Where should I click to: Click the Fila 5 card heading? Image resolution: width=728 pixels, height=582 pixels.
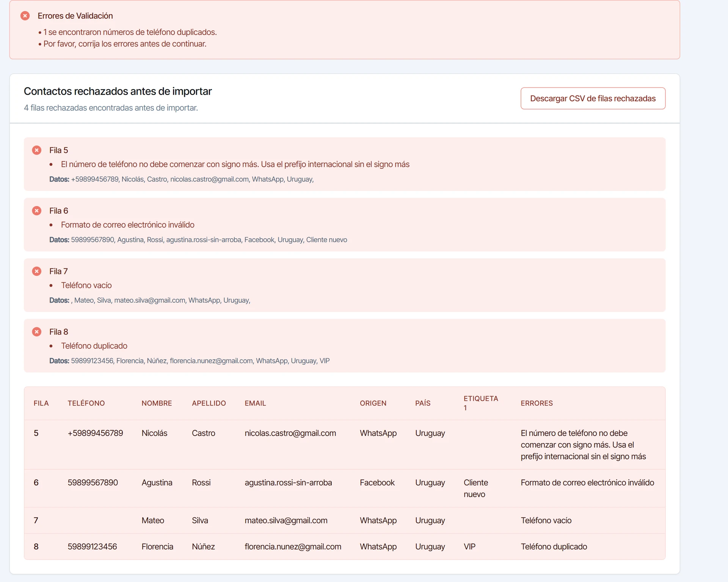click(x=59, y=150)
